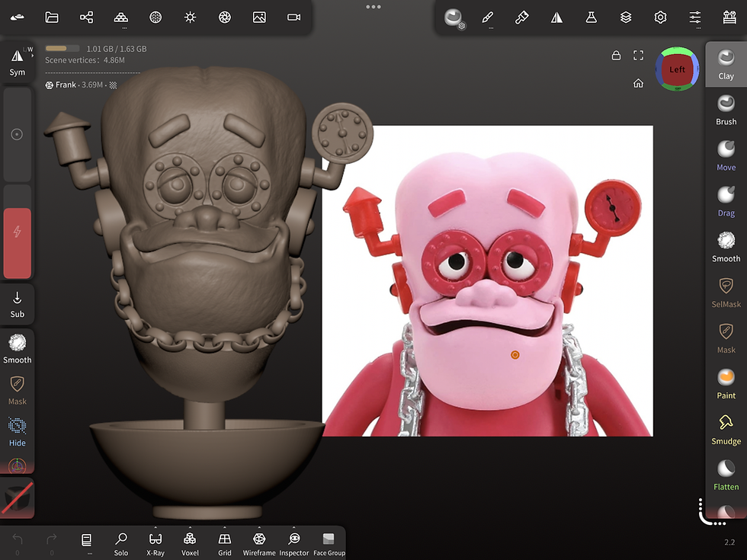The image size is (747, 560).
Task: Open the Files folder menu
Action: pyautogui.click(x=52, y=18)
